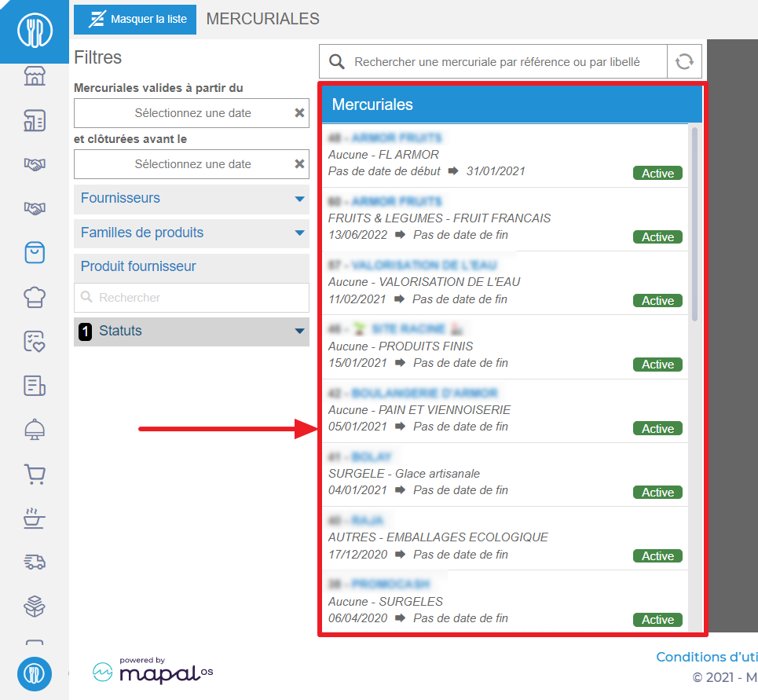758x700 pixels.
Task: Click the serving bell sidebar icon
Action: [35, 429]
